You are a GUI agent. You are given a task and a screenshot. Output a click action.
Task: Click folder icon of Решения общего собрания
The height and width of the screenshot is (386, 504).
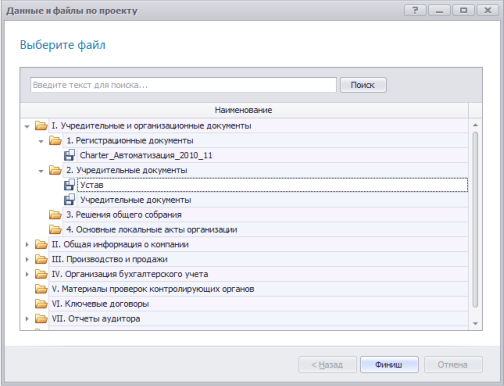point(55,215)
